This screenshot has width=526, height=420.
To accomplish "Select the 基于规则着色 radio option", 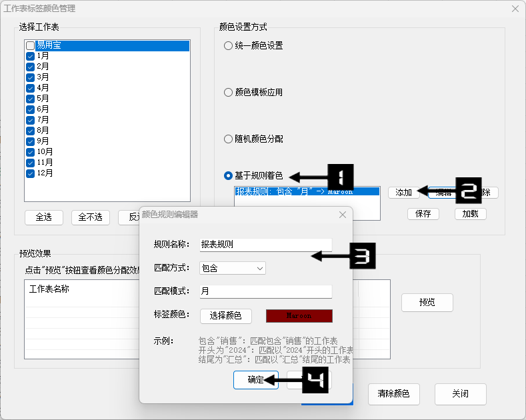I will 229,176.
